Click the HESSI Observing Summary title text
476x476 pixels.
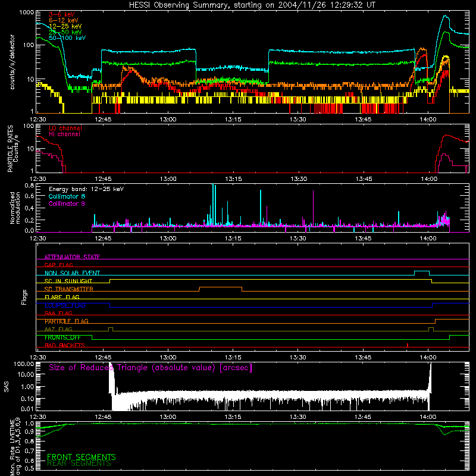[x=252, y=5]
